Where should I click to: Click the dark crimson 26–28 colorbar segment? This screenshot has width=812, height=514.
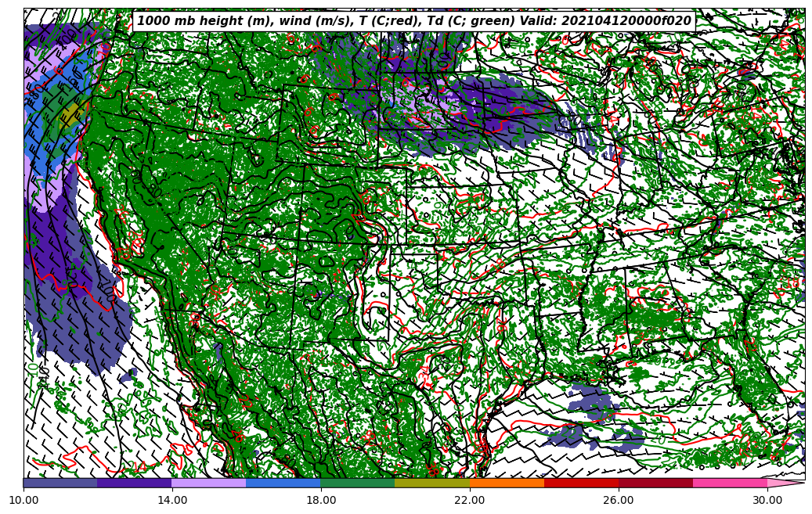coord(655,483)
